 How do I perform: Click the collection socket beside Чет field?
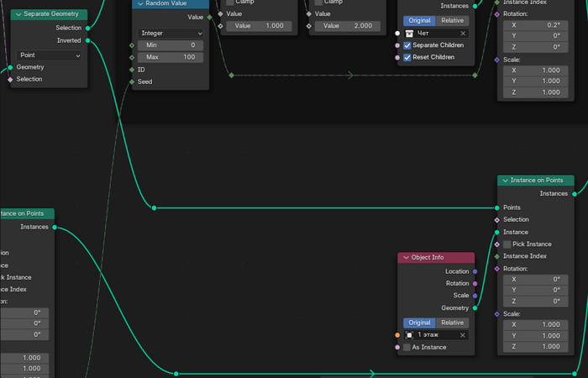[397, 34]
